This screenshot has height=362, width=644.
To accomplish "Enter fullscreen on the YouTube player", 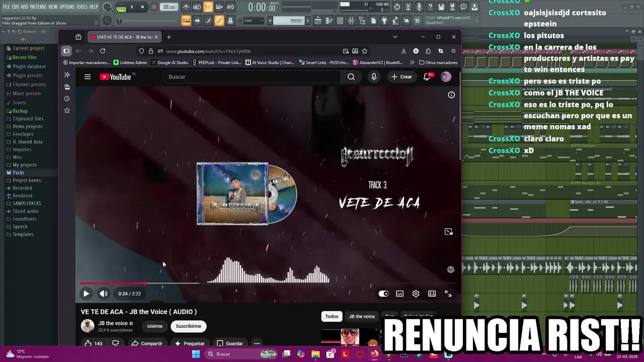I will pos(448,294).
